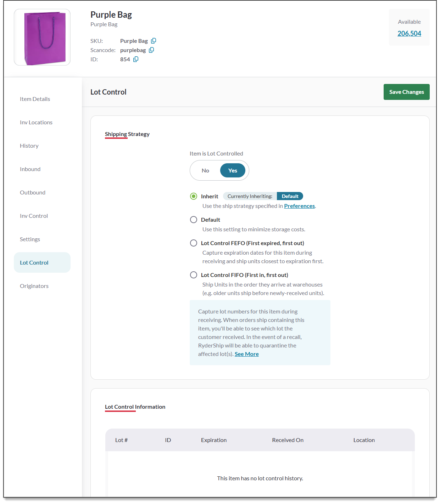
Task: Select the Default shipping strategy
Action: click(x=194, y=219)
